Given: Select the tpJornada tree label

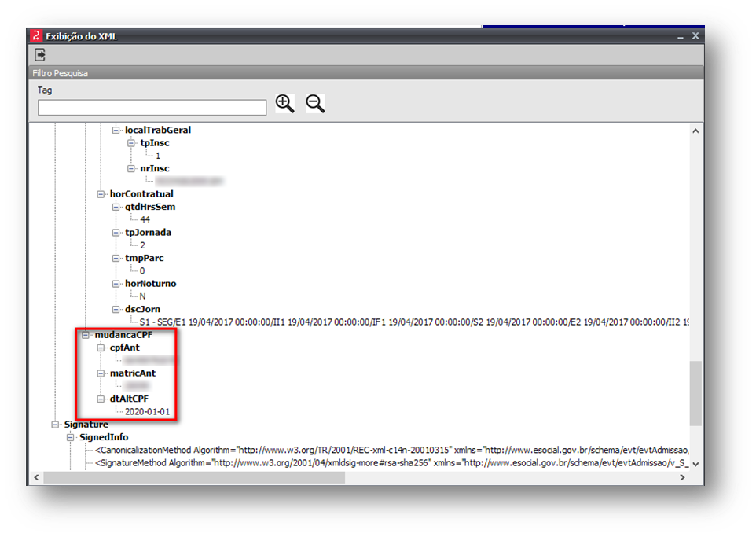Looking at the screenshot, I should tap(148, 232).
